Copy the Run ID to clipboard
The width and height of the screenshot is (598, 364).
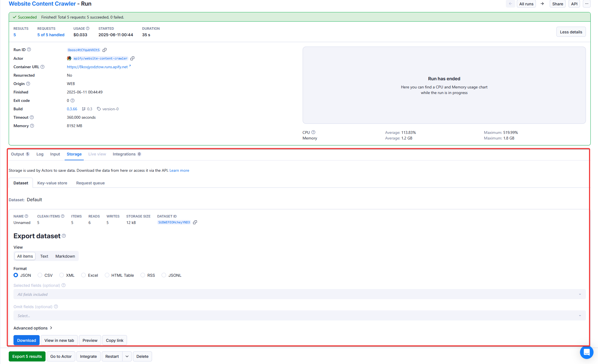(105, 50)
